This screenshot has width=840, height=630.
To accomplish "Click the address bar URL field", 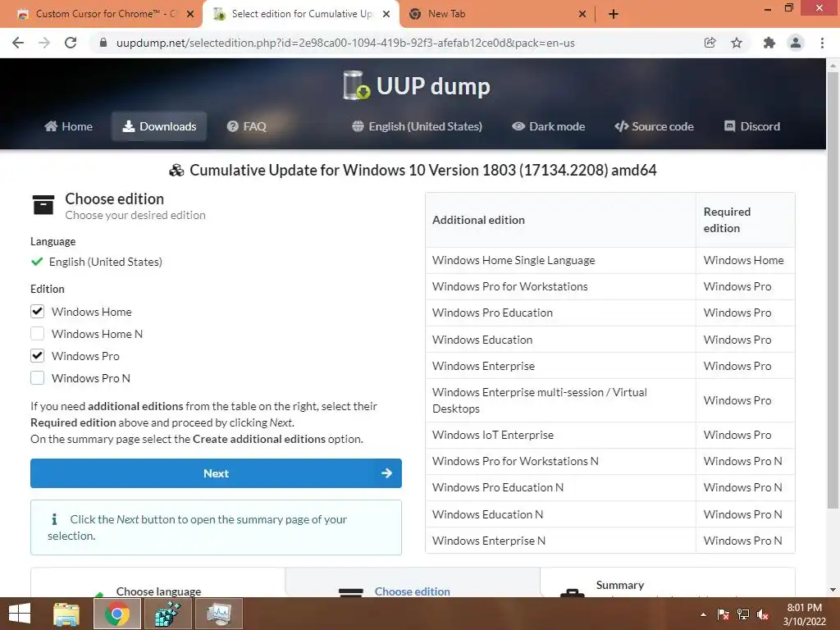I will click(345, 43).
